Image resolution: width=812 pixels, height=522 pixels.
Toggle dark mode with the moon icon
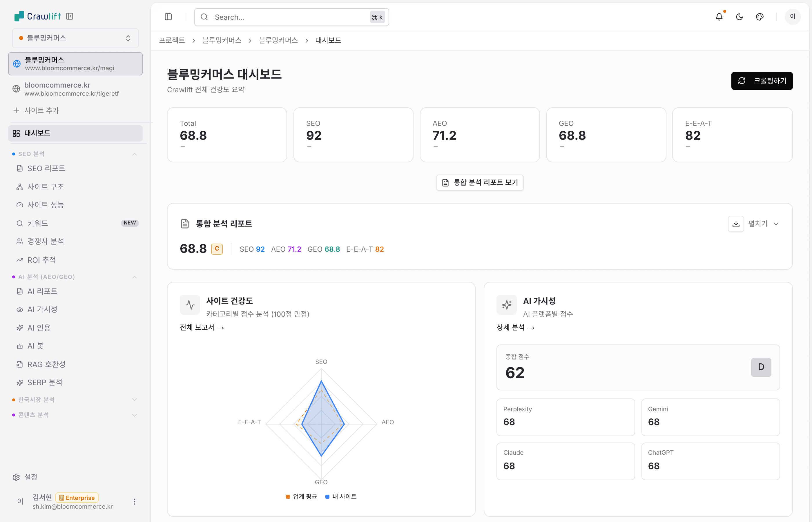pyautogui.click(x=739, y=17)
